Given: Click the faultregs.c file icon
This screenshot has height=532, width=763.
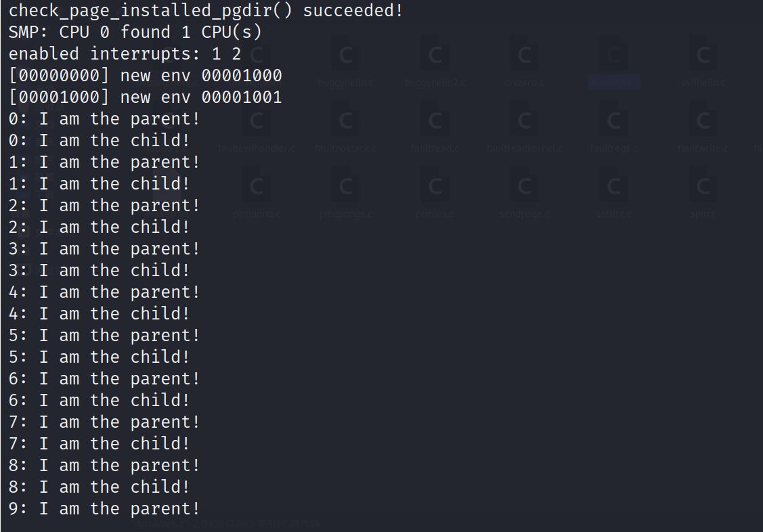Looking at the screenshot, I should click(x=613, y=123).
